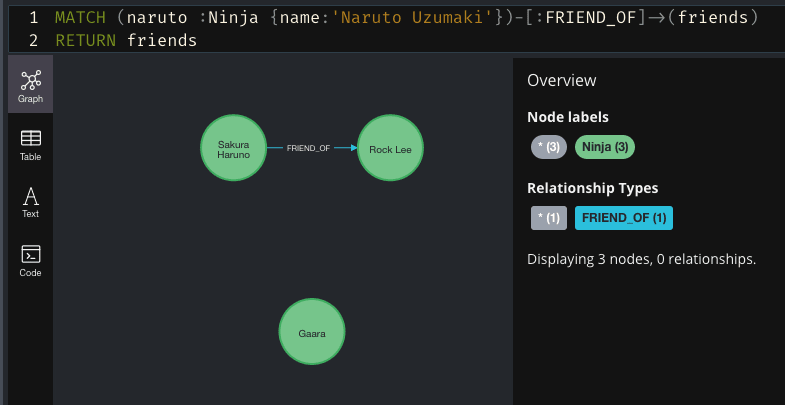
Task: Switch to the Graph view
Action: [x=31, y=85]
